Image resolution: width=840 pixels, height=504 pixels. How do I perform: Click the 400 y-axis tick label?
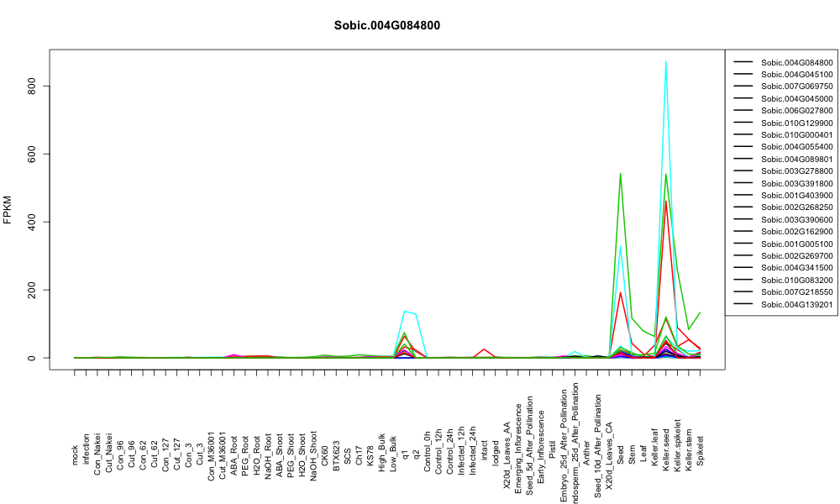pyautogui.click(x=32, y=222)
